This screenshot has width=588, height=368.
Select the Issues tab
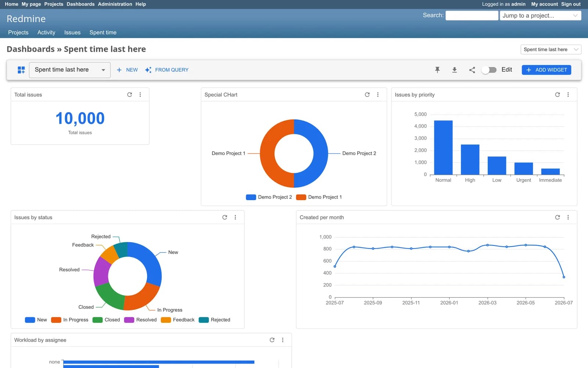[72, 32]
